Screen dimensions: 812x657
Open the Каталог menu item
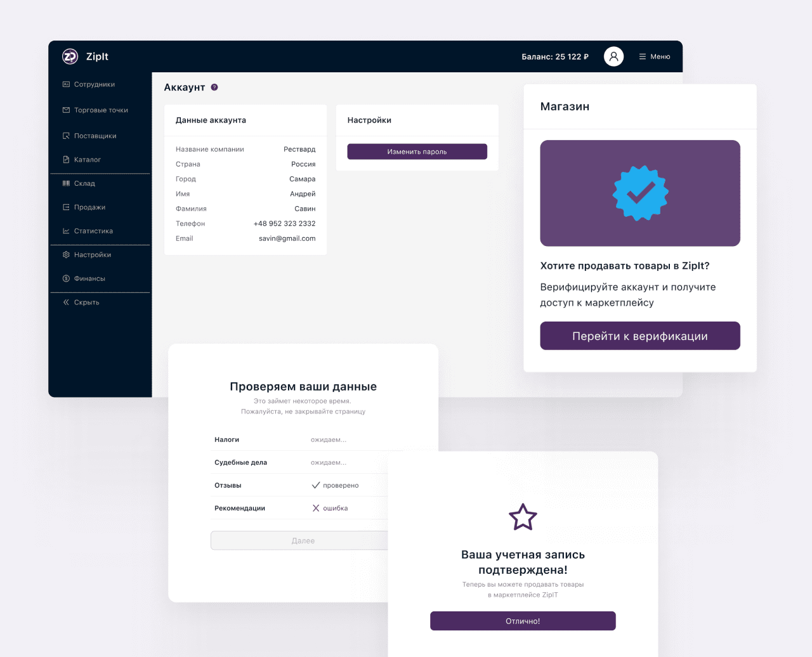click(x=88, y=160)
